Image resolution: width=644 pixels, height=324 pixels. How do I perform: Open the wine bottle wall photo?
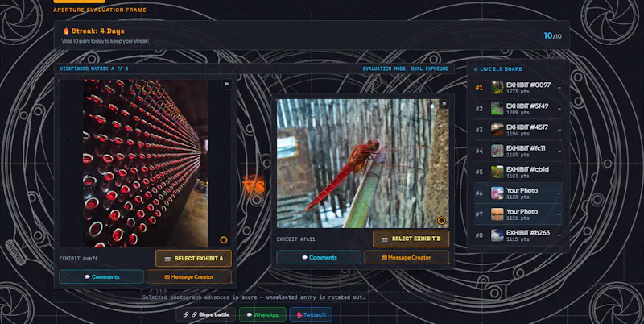pyautogui.click(x=146, y=164)
